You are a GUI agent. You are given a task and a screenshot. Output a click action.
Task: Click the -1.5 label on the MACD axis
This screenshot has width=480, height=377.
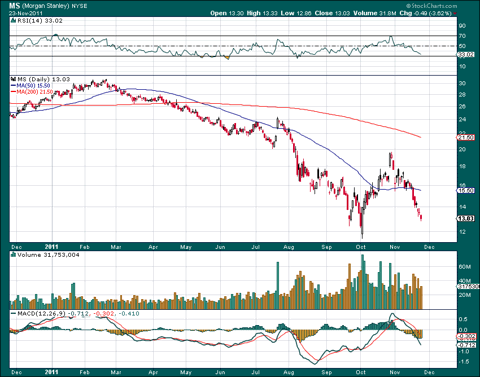pyautogui.click(x=463, y=362)
